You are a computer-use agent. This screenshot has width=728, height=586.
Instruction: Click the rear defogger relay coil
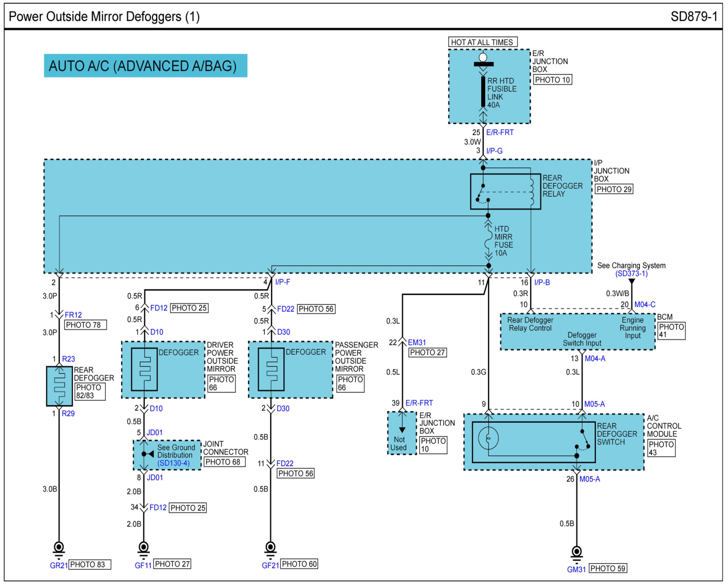531,192
